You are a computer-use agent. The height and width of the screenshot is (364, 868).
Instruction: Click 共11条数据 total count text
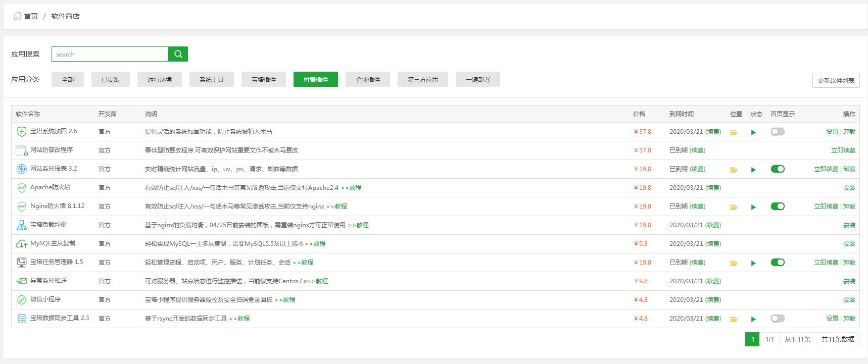click(838, 339)
